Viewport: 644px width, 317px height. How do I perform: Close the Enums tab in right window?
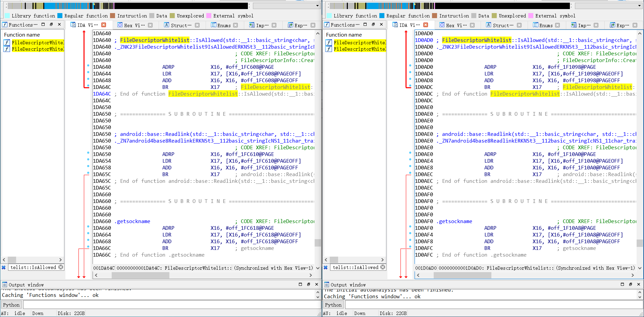tap(557, 25)
